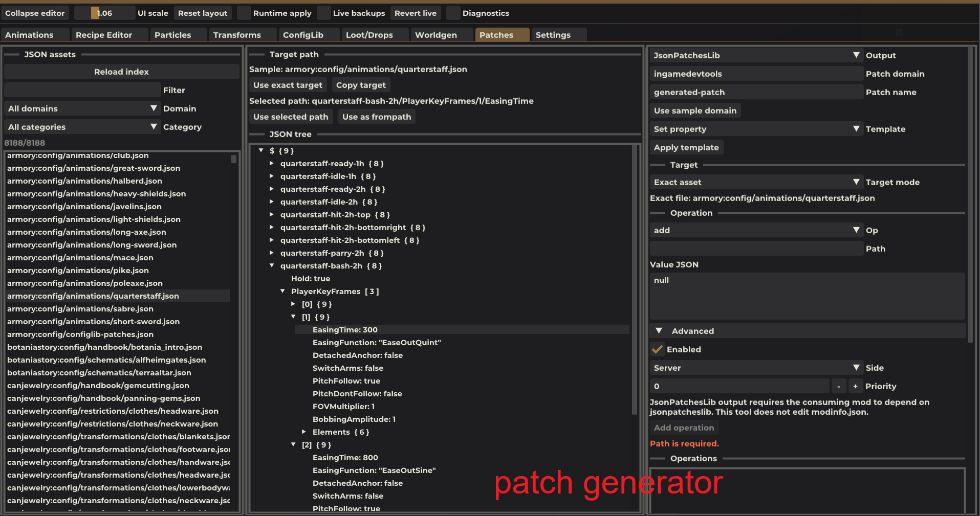The image size is (980, 516).
Task: Toggle the Runtime apply checkbox
Action: [x=244, y=13]
